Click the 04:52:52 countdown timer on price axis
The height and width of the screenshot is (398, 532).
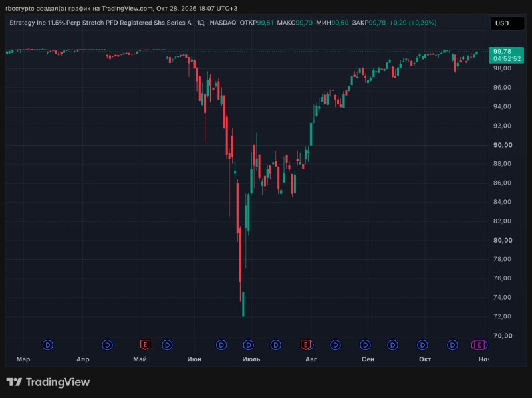[507, 59]
